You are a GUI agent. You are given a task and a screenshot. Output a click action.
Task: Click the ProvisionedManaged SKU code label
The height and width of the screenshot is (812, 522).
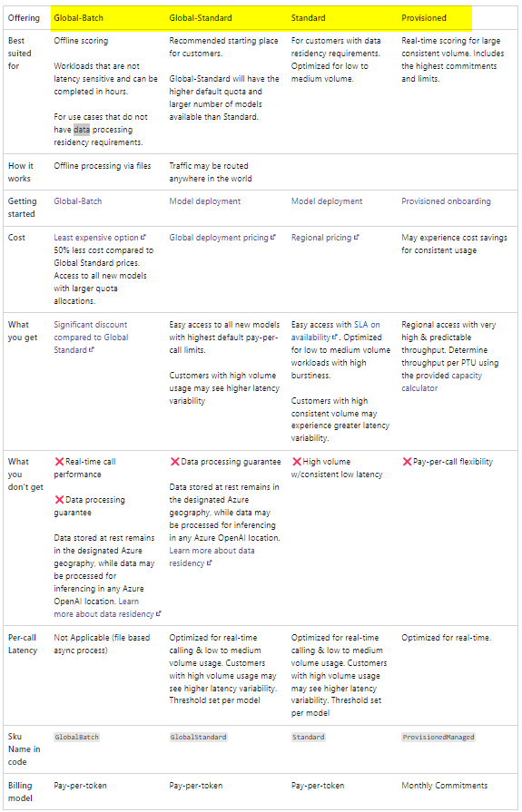coord(438,737)
